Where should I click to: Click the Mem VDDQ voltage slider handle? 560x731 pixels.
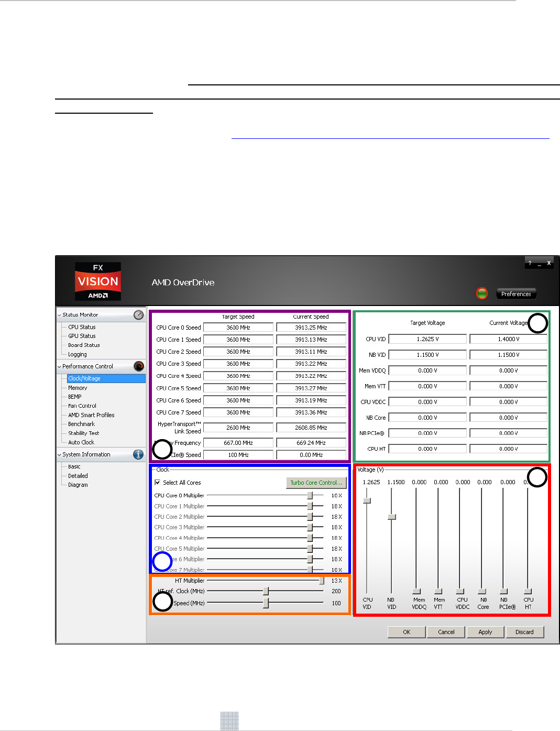click(416, 591)
